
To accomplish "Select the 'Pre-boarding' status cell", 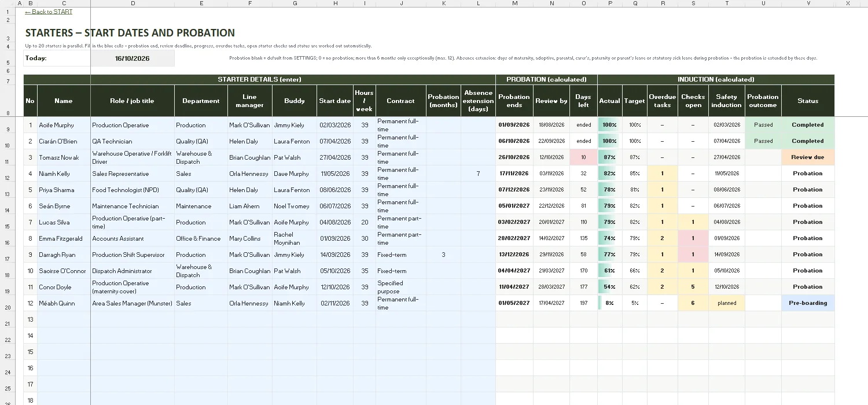I will 808,303.
